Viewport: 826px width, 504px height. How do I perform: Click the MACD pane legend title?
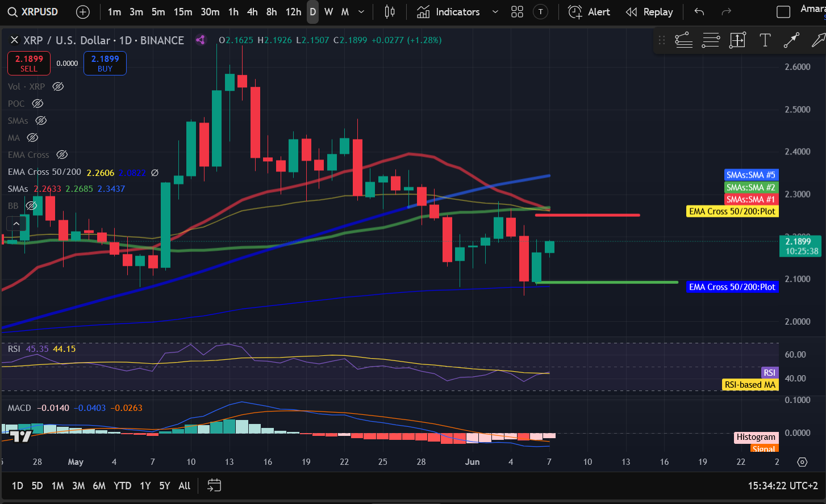pos(19,408)
